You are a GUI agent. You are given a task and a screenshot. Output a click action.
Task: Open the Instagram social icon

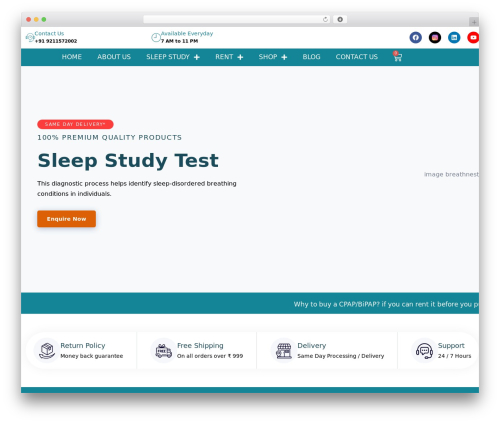[x=435, y=37]
